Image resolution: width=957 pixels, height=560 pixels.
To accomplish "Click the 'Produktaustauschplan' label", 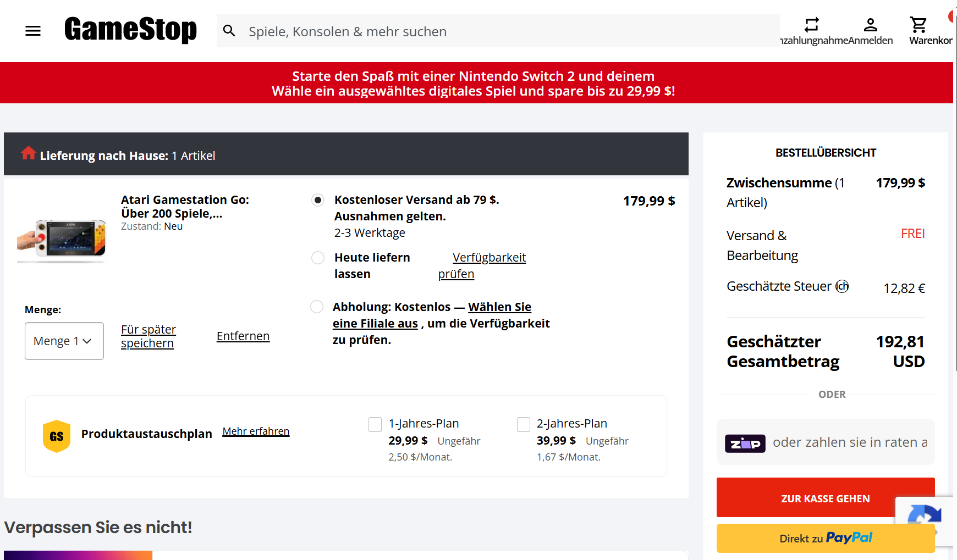I will [147, 434].
